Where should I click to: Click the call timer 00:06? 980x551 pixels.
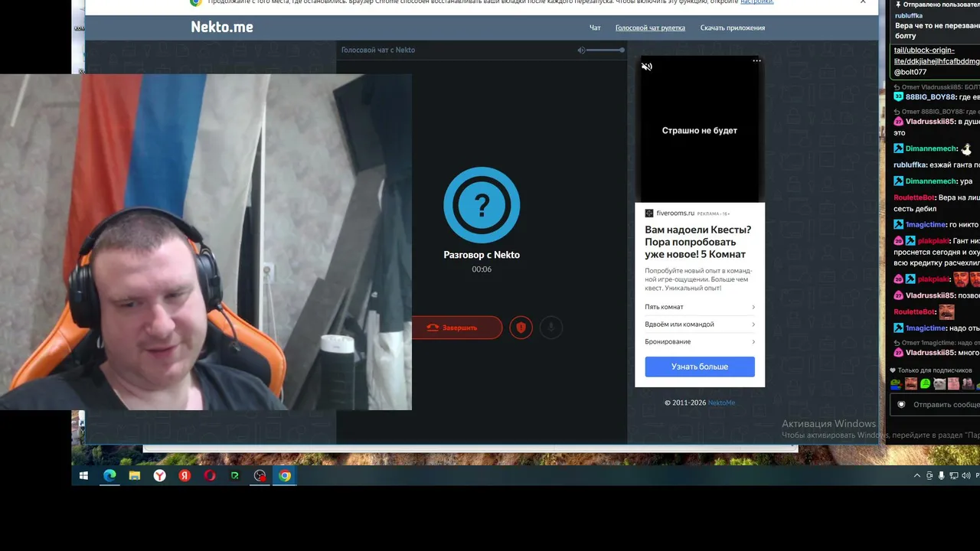pos(482,269)
